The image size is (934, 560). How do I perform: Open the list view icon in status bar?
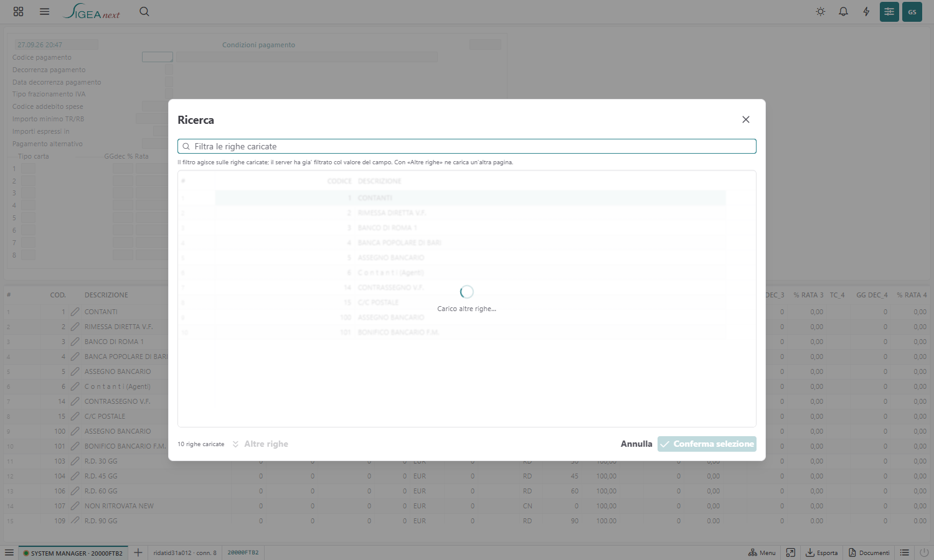tap(905, 553)
